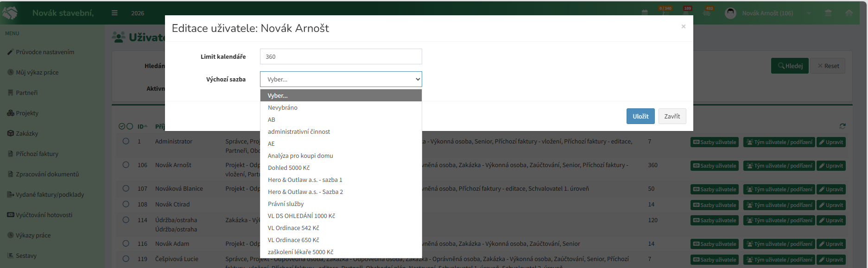Click the deselect-all empty circle in table header
The height and width of the screenshot is (268, 868).
pyautogui.click(x=130, y=126)
